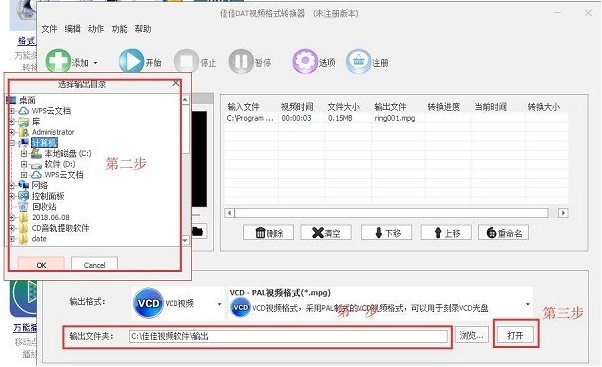Select WPS云文档 under 计算机
The image size is (602, 367).
click(x=64, y=175)
